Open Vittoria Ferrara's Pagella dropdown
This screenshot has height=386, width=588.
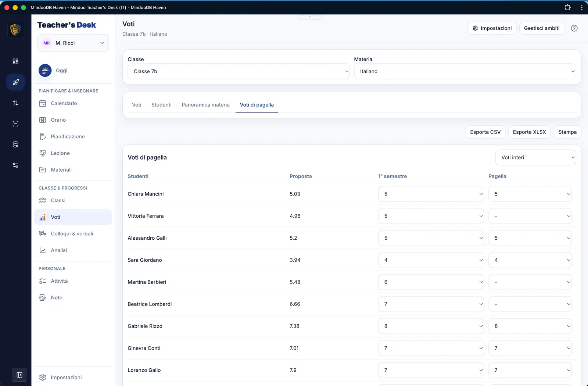tap(530, 216)
